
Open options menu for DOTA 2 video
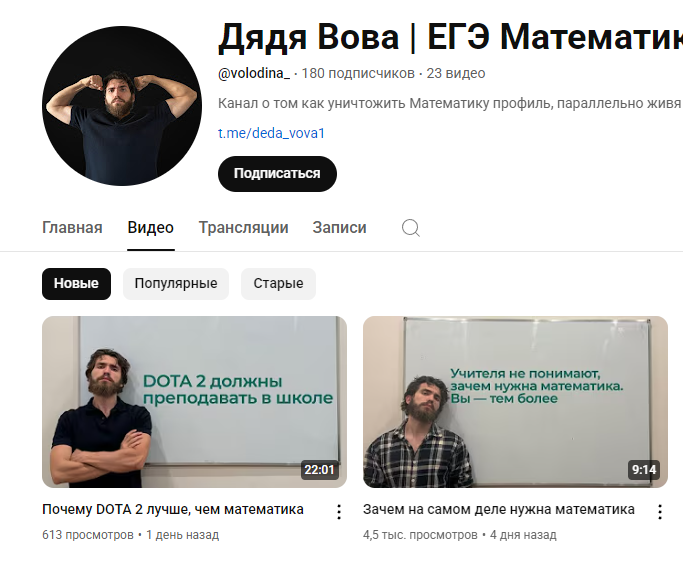[339, 512]
